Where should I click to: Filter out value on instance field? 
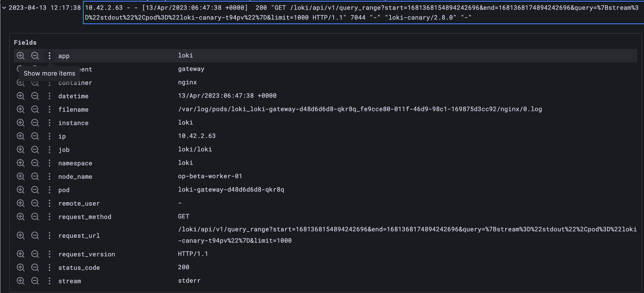tap(35, 123)
